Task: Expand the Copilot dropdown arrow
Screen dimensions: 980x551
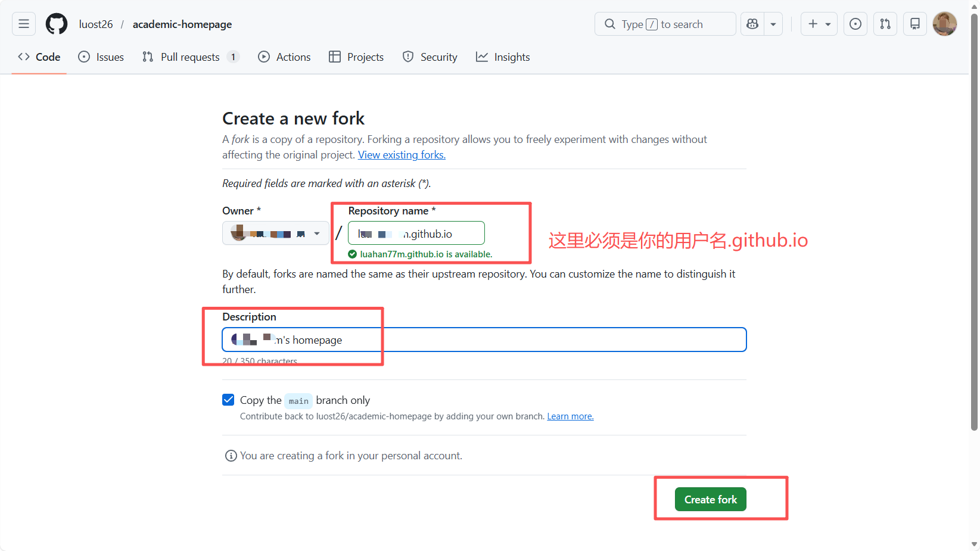Action: [773, 24]
